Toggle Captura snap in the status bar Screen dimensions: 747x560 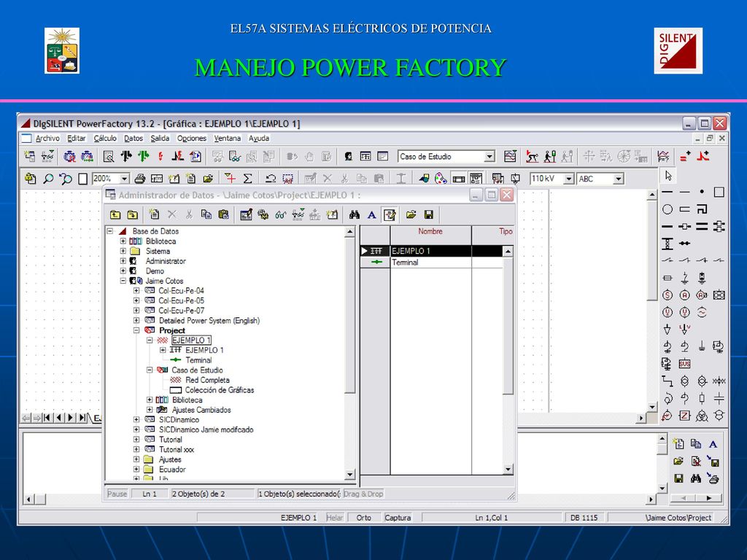[398, 518]
